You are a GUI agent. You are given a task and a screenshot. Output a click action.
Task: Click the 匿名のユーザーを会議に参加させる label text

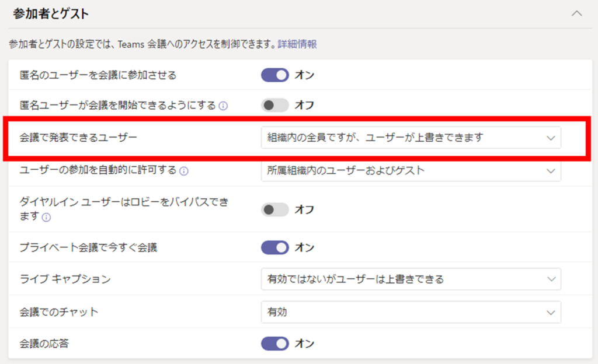(98, 75)
